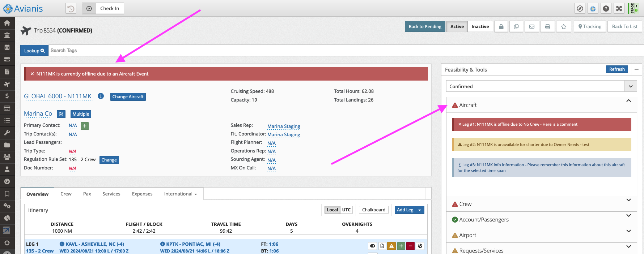Image resolution: width=644 pixels, height=254 pixels.
Task: Open the document icon on Leg 1
Action: click(x=382, y=246)
